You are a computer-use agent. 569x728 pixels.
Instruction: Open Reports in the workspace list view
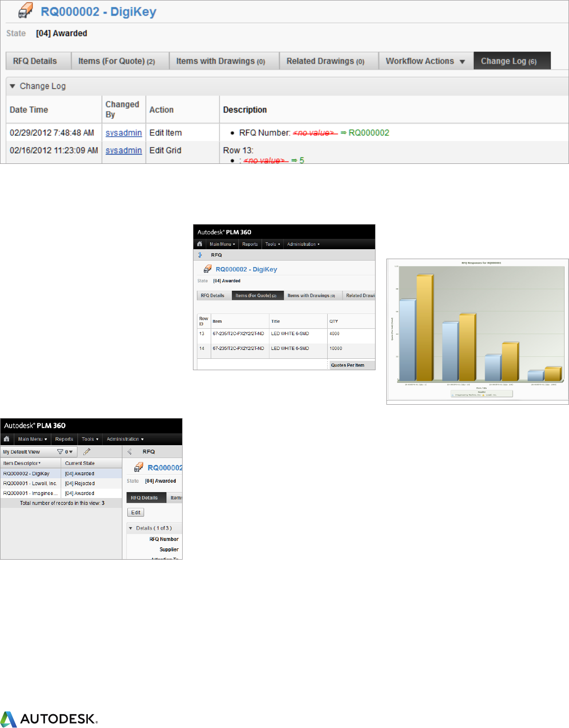click(x=64, y=439)
